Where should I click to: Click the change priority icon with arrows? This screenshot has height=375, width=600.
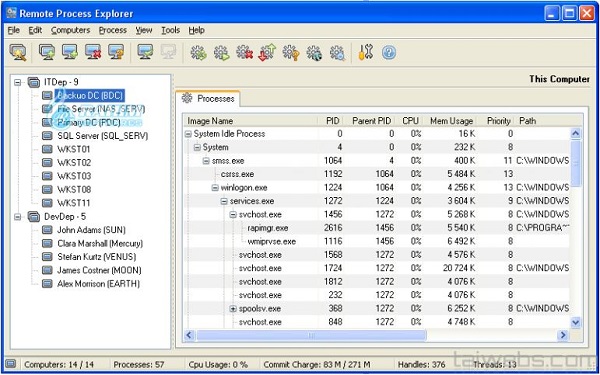[x=267, y=52]
